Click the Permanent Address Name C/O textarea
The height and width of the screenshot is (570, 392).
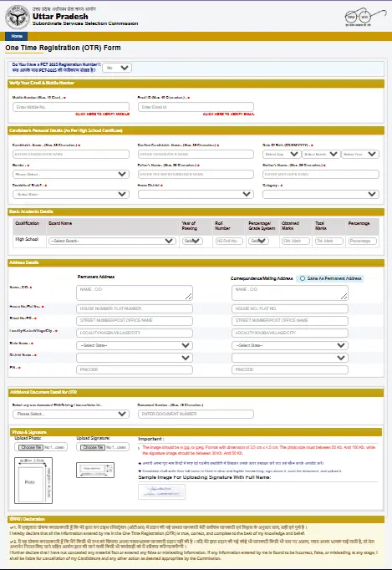(x=135, y=293)
